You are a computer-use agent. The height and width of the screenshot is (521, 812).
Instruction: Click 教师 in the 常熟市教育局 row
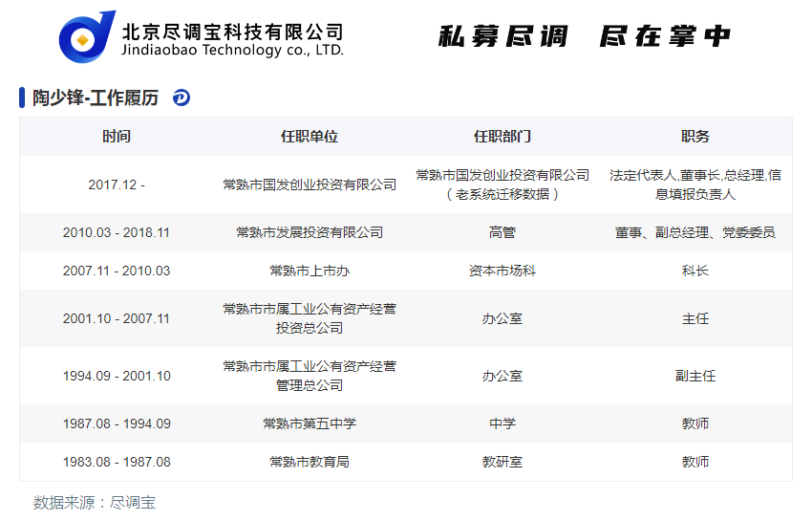click(694, 462)
